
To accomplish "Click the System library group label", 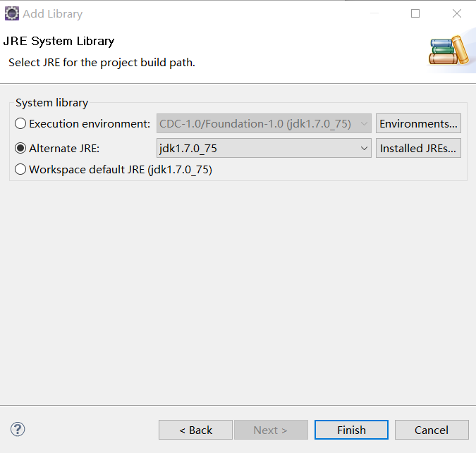I will pos(52,103).
